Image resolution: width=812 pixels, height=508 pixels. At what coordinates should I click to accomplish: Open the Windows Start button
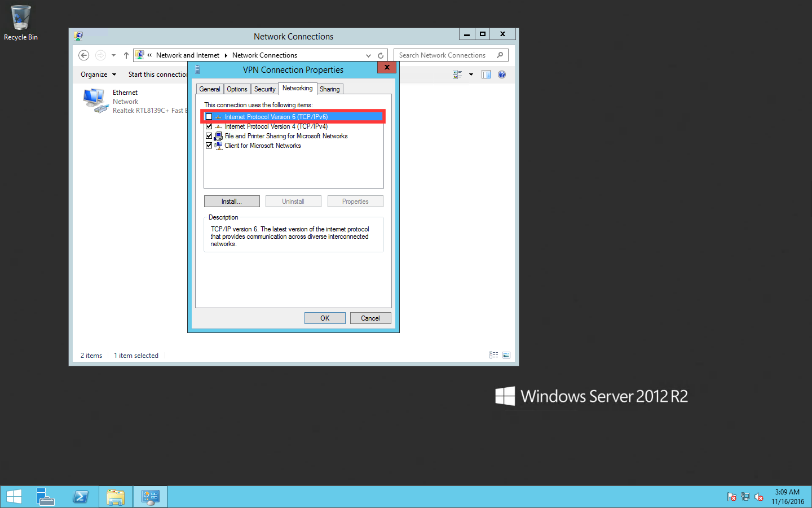tap(14, 497)
